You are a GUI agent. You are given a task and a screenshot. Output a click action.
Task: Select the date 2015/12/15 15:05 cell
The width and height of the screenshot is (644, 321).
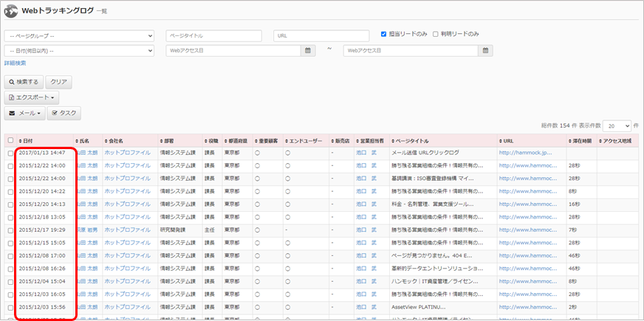point(42,243)
